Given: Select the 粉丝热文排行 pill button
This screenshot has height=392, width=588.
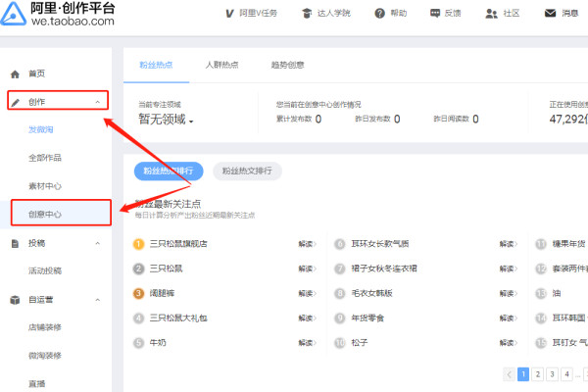Looking at the screenshot, I should (x=247, y=171).
